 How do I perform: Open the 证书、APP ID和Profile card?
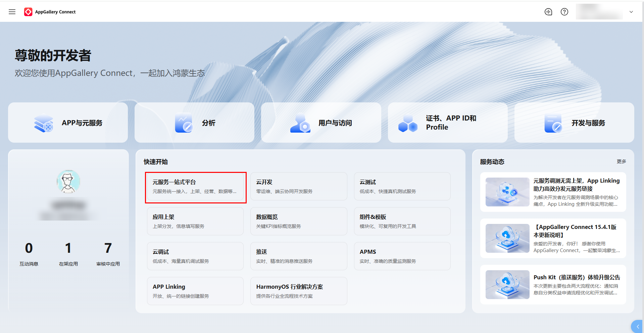coord(447,123)
